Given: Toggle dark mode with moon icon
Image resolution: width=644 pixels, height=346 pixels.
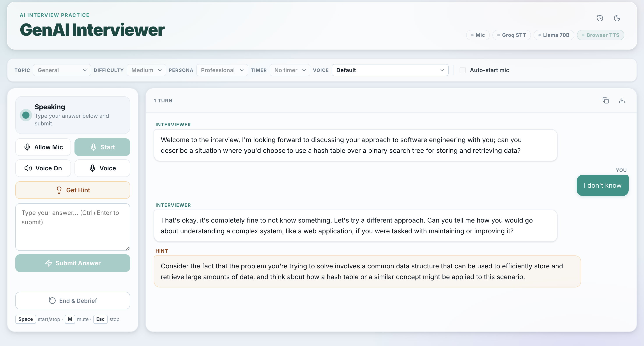Looking at the screenshot, I should pos(617,18).
